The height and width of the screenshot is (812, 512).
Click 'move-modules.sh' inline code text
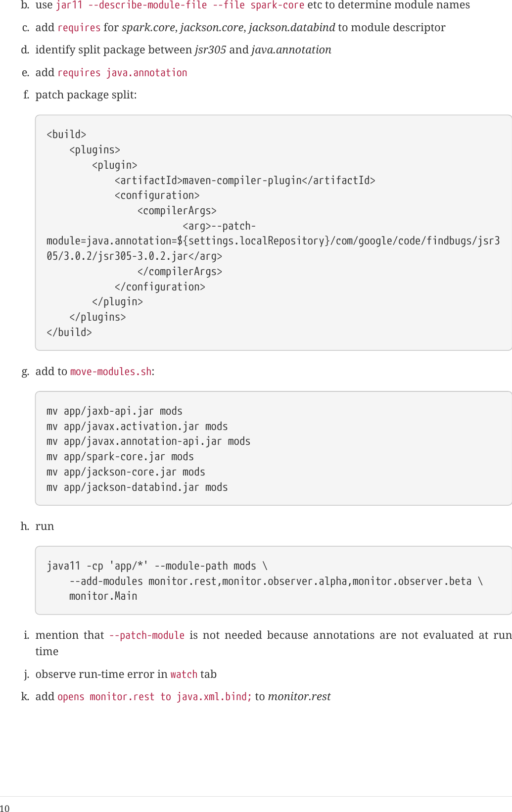111,372
